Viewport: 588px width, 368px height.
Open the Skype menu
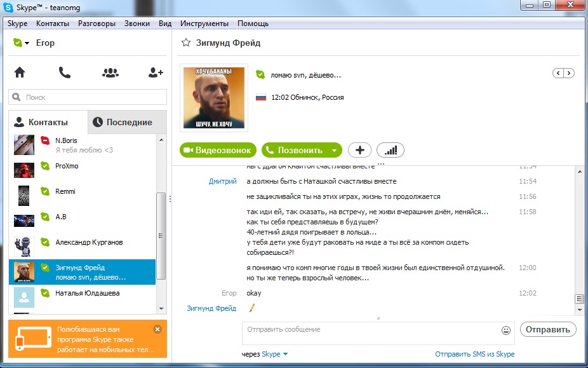click(18, 24)
